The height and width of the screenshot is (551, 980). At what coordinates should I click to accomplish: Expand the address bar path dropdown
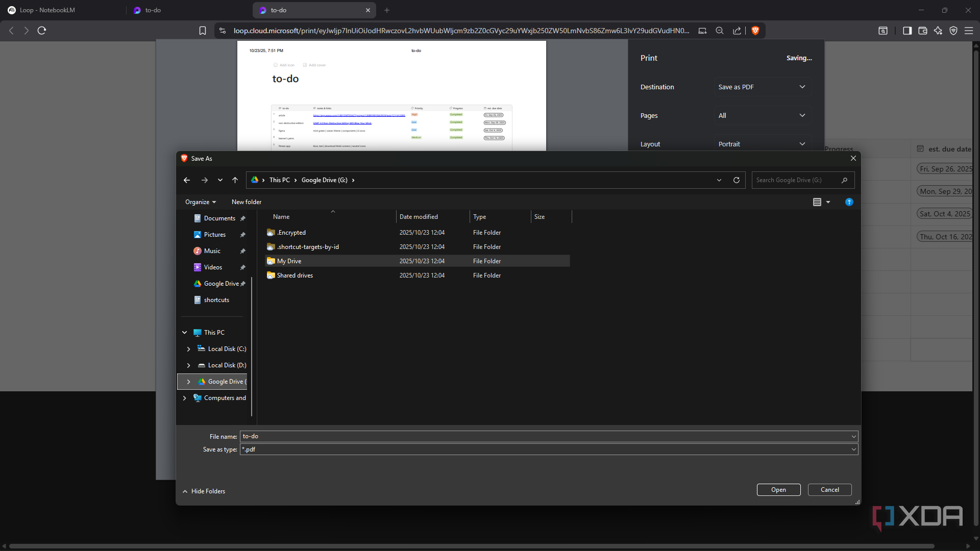(719, 180)
